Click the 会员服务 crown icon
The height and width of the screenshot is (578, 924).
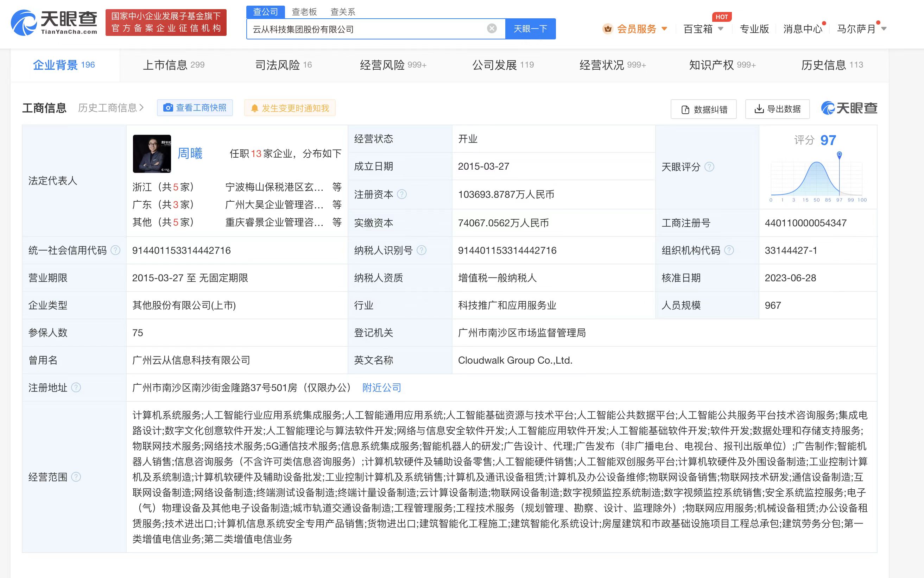608,29
